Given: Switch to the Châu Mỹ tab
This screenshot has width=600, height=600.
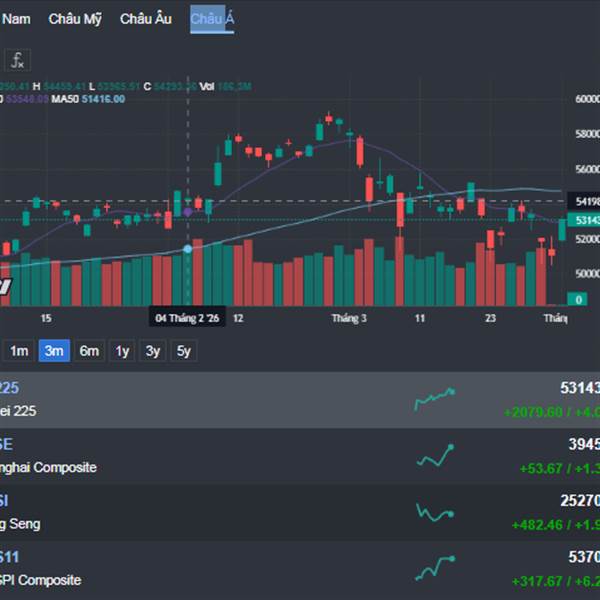Looking at the screenshot, I should coord(75,19).
